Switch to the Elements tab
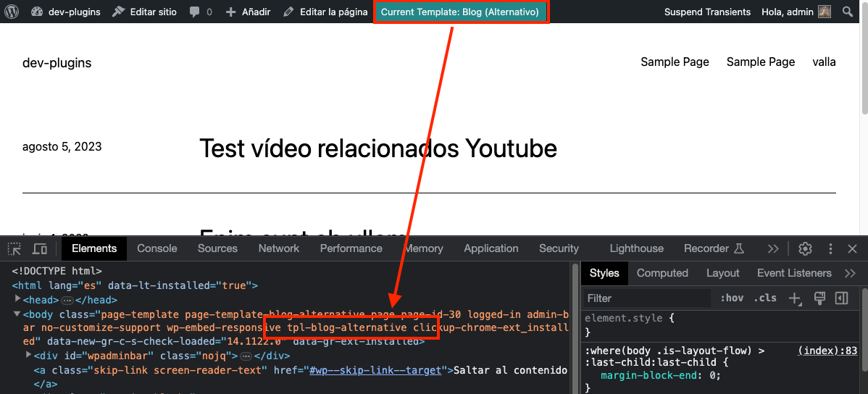This screenshot has height=394, width=868. click(94, 248)
